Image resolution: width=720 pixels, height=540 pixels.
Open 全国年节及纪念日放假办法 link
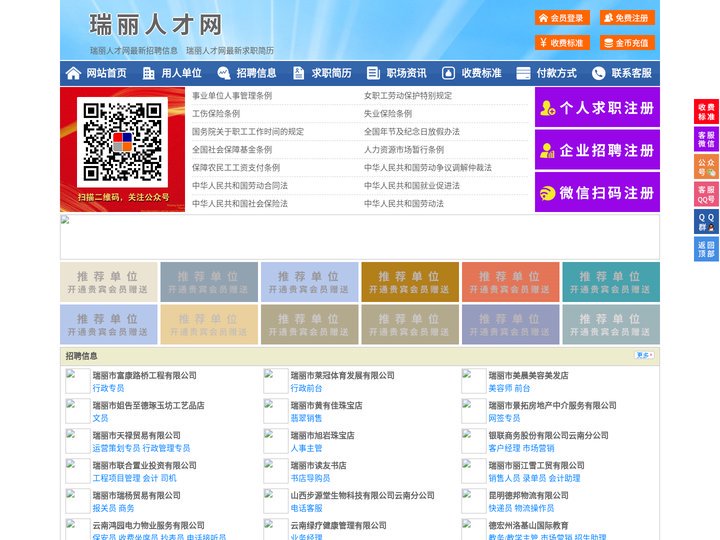pos(412,131)
